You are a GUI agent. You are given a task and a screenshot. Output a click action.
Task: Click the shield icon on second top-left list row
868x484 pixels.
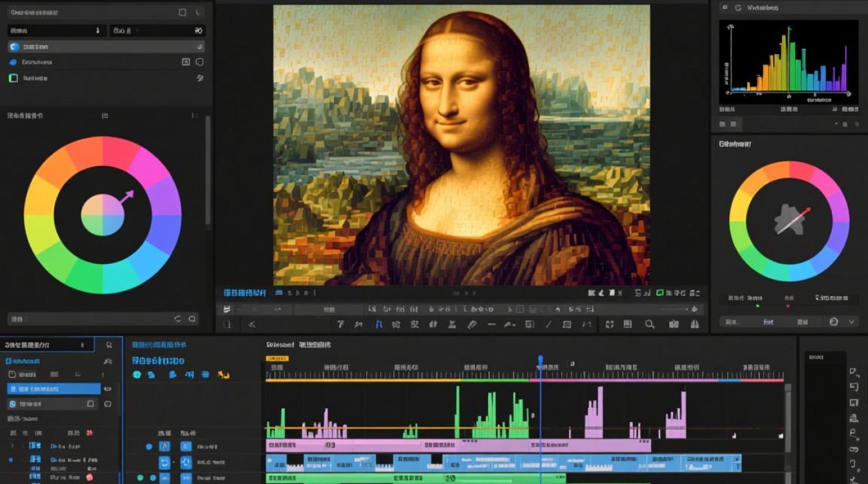200,62
